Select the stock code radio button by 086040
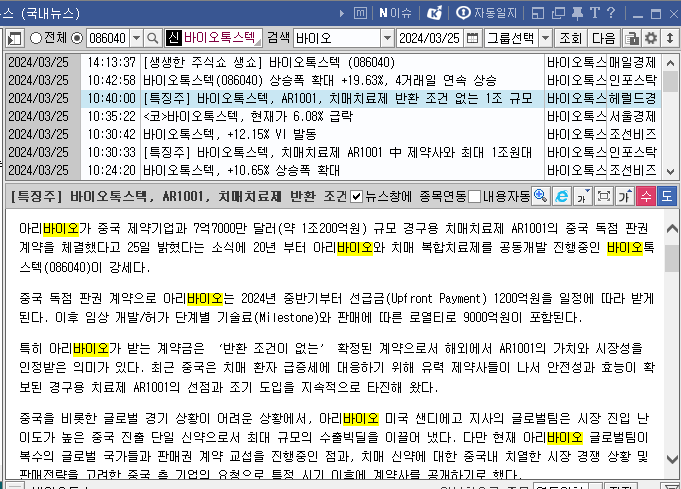The width and height of the screenshot is (681, 489). [x=77, y=38]
